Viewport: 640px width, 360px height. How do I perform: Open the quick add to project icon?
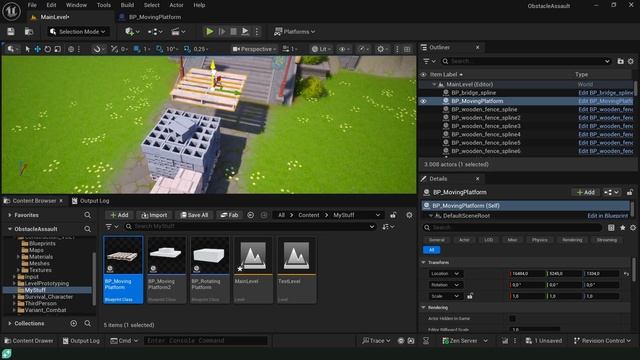(x=132, y=31)
